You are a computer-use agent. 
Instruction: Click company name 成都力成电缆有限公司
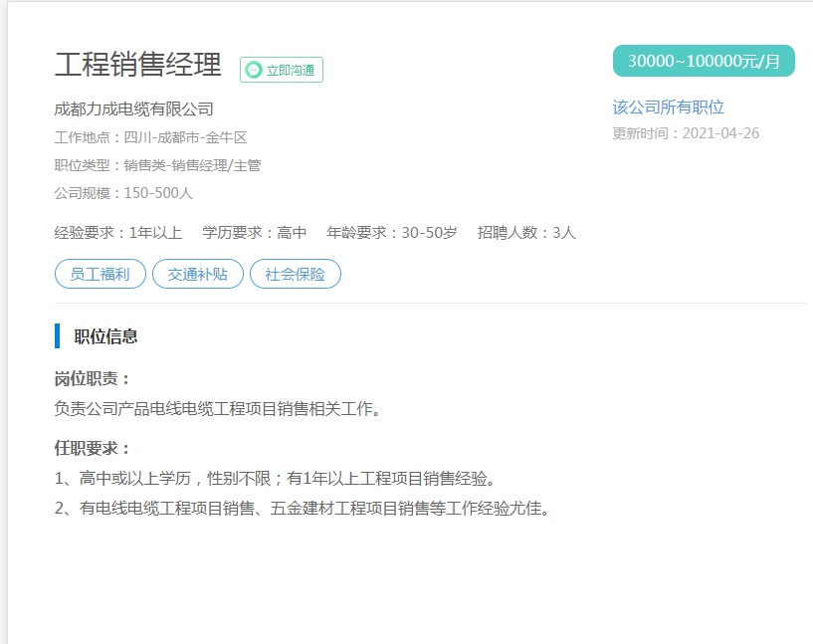point(133,108)
